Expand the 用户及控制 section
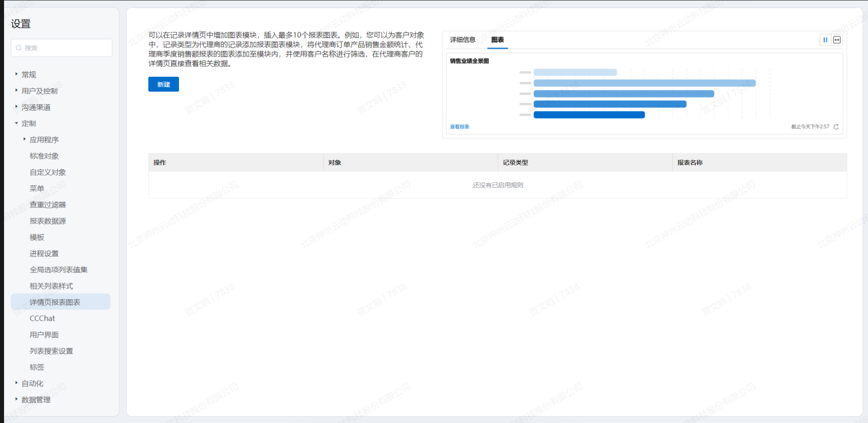The height and width of the screenshot is (423, 868). coord(17,91)
